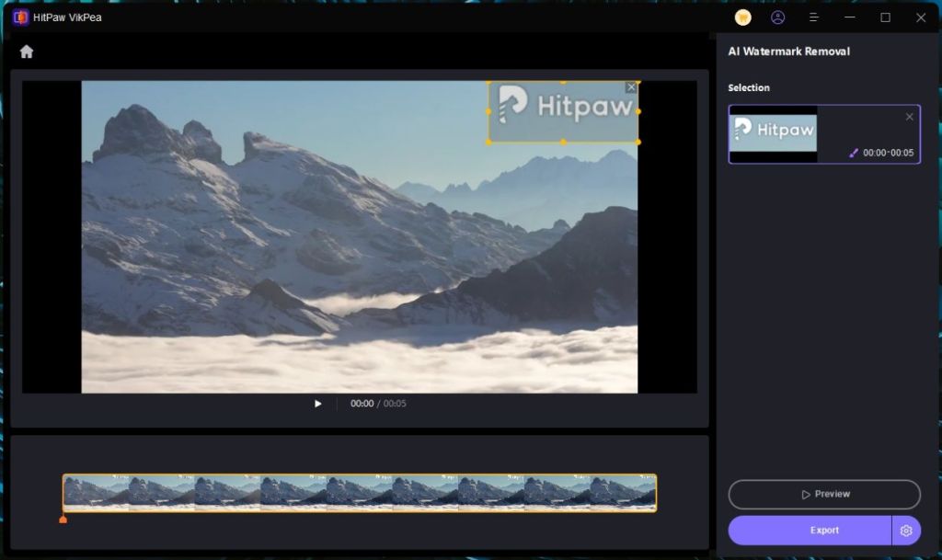Play the video preview
This screenshot has height=560, width=942.
coord(318,404)
